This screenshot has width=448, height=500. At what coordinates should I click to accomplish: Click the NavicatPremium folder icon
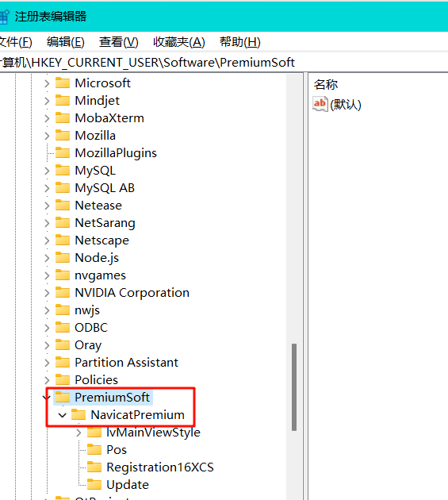(x=78, y=415)
